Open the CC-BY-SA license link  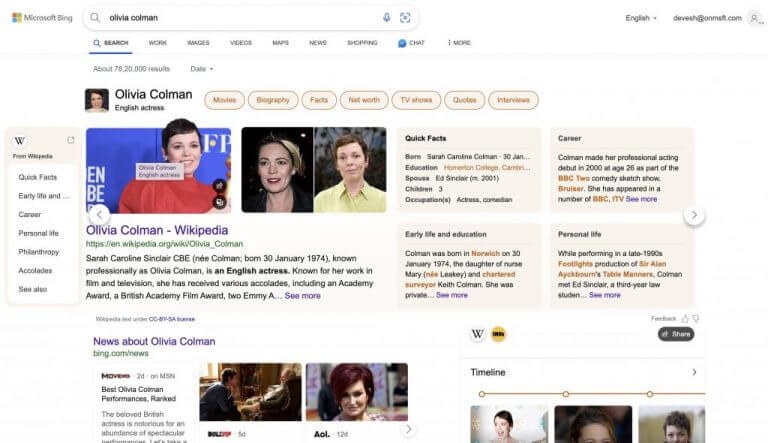(171, 319)
